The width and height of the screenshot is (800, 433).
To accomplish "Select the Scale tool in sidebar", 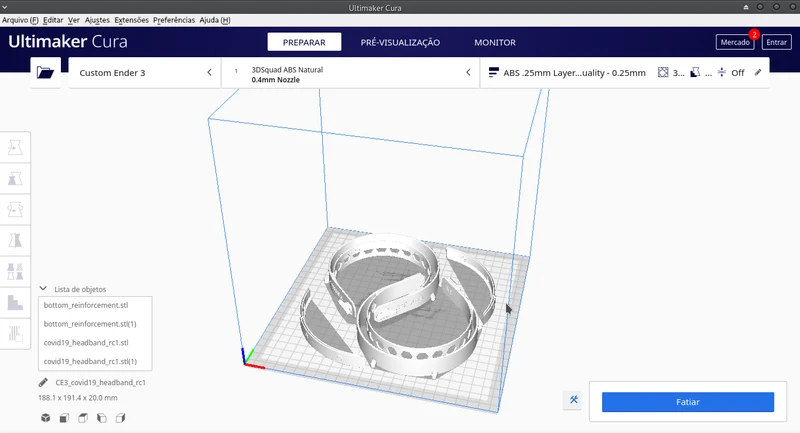I will tap(15, 179).
